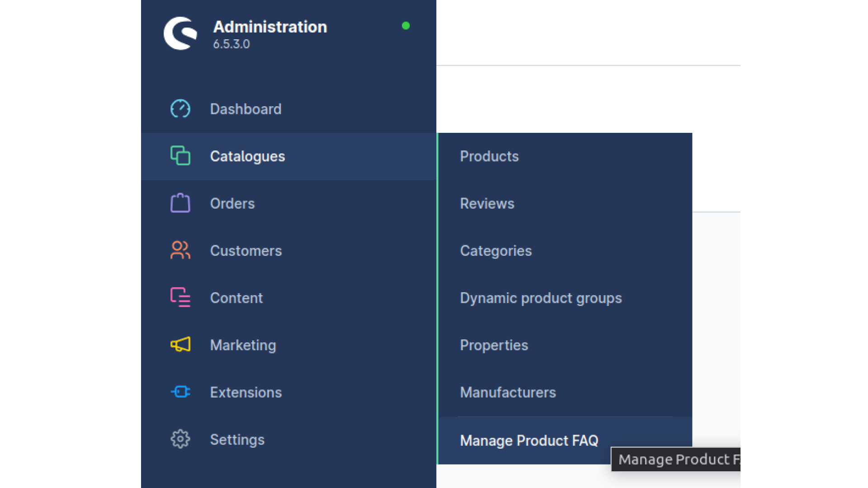Click the Orders shopping bag icon
Viewport: 868px width, 488px height.
pyautogui.click(x=180, y=203)
